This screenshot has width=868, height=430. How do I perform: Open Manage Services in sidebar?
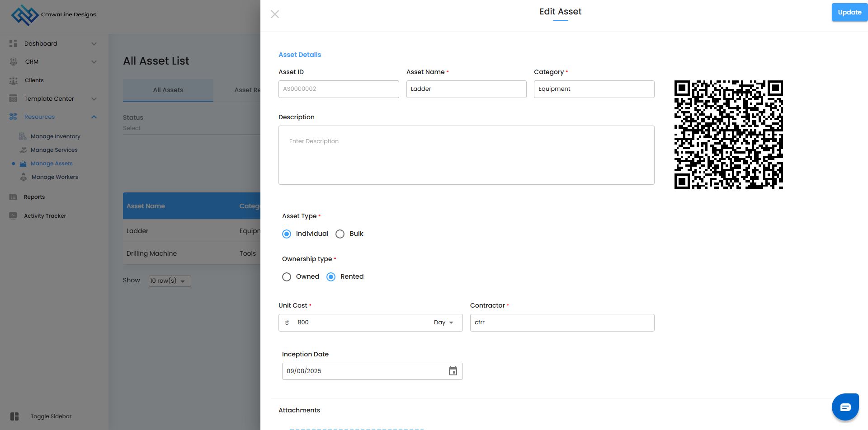point(54,150)
